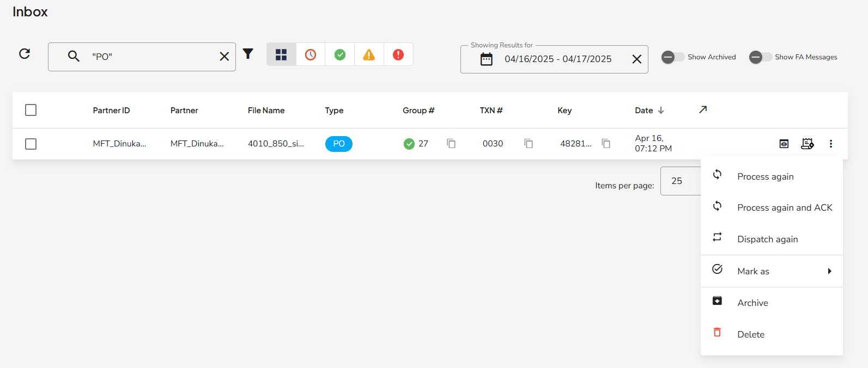Open the document receipt icon in row
This screenshot has width=868, height=368.
(808, 144)
